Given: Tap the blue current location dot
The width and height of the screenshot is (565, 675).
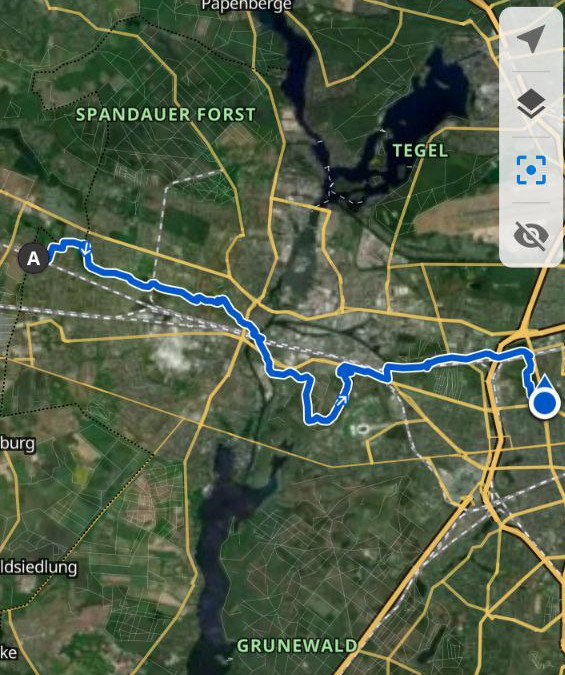Looking at the screenshot, I should (545, 403).
